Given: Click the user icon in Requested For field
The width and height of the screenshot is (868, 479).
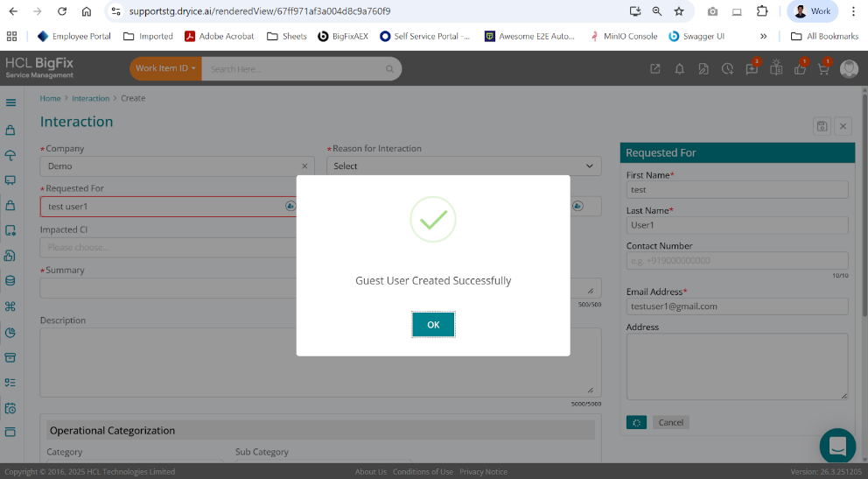Looking at the screenshot, I should 290,206.
